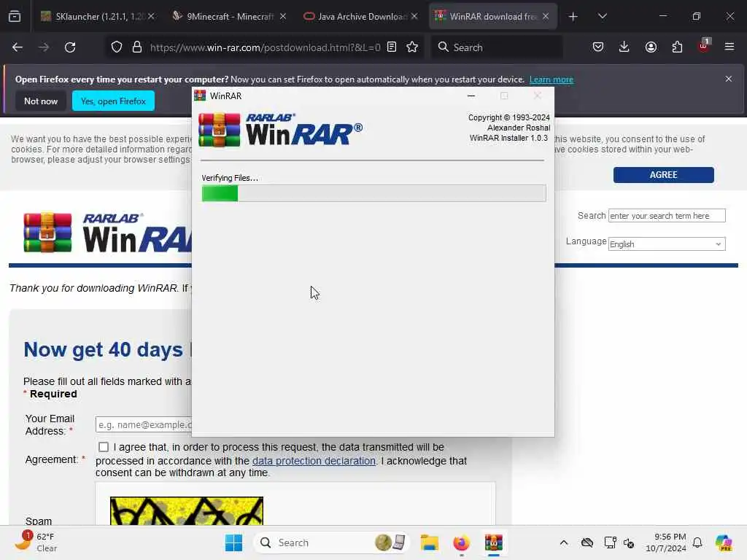Viewport: 747px width, 560px height.
Task: Toggle reader view icon in address bar
Action: click(392, 47)
